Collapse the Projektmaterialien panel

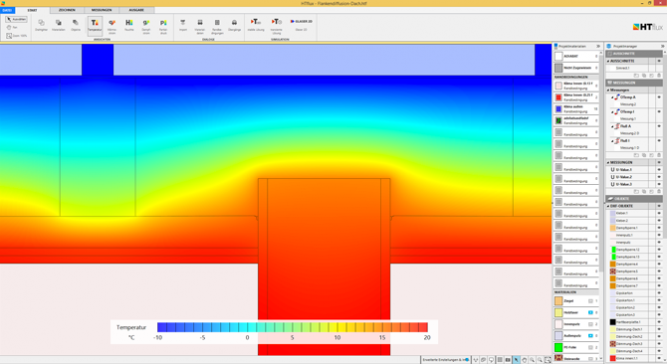599,46
